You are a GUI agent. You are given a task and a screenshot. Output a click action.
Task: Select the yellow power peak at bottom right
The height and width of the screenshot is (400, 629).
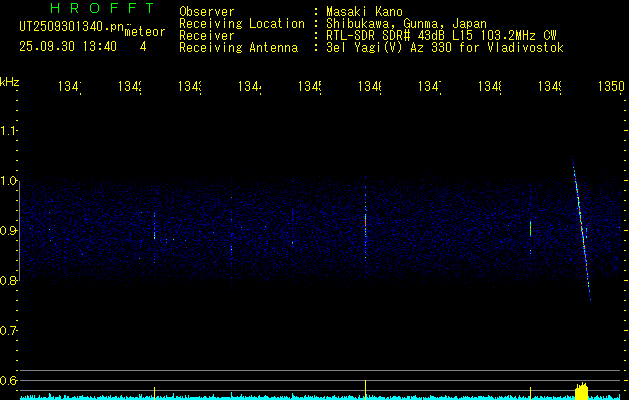(x=580, y=389)
